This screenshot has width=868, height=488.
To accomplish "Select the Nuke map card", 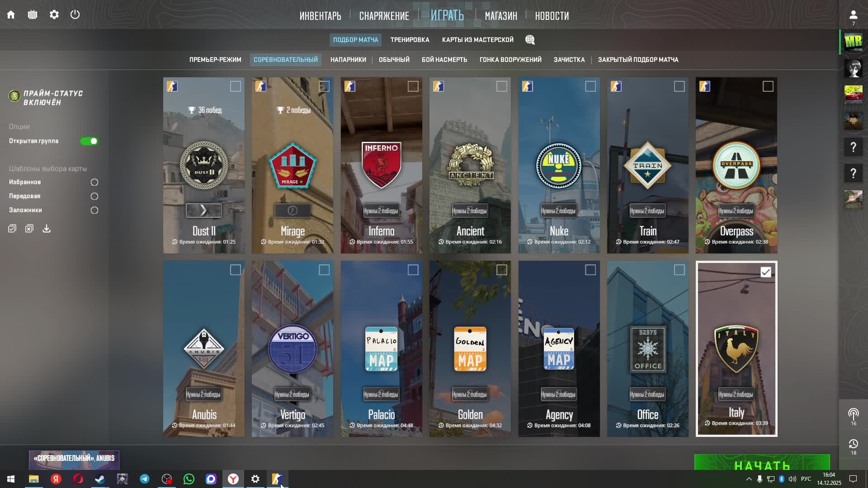I will [x=559, y=165].
